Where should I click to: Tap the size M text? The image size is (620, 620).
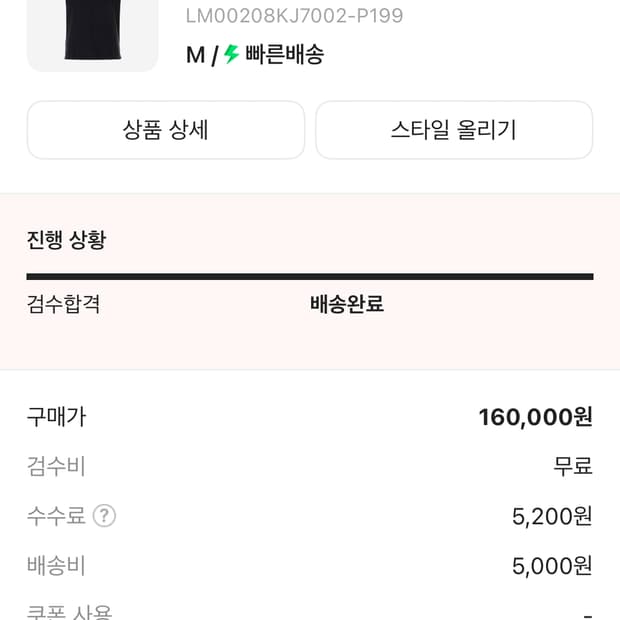coord(195,55)
